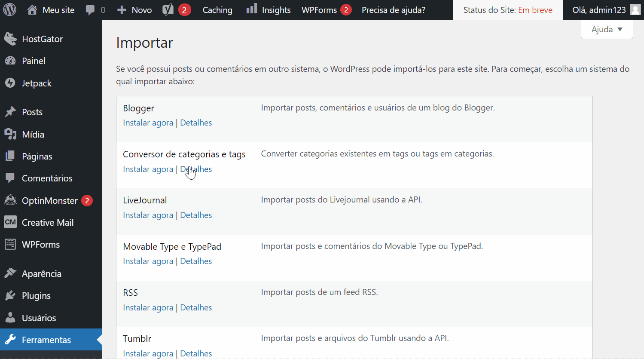Expand the Ajuda help dropdown

pos(607,29)
